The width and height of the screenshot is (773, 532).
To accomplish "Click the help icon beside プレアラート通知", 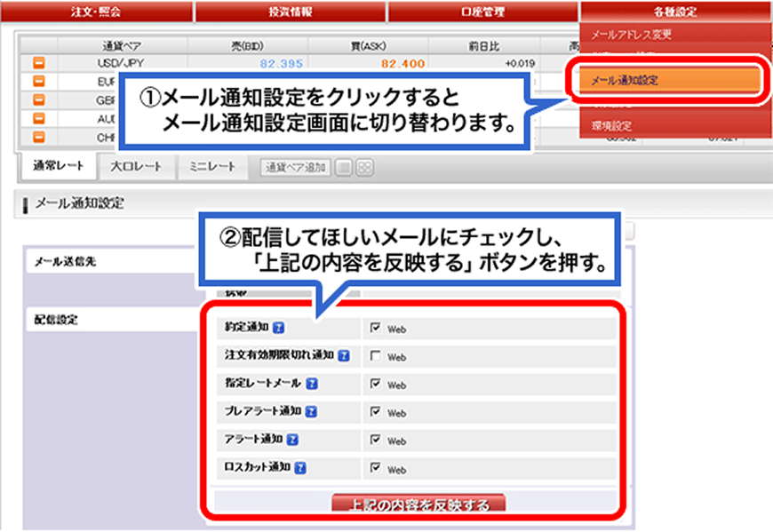I will coord(311,410).
